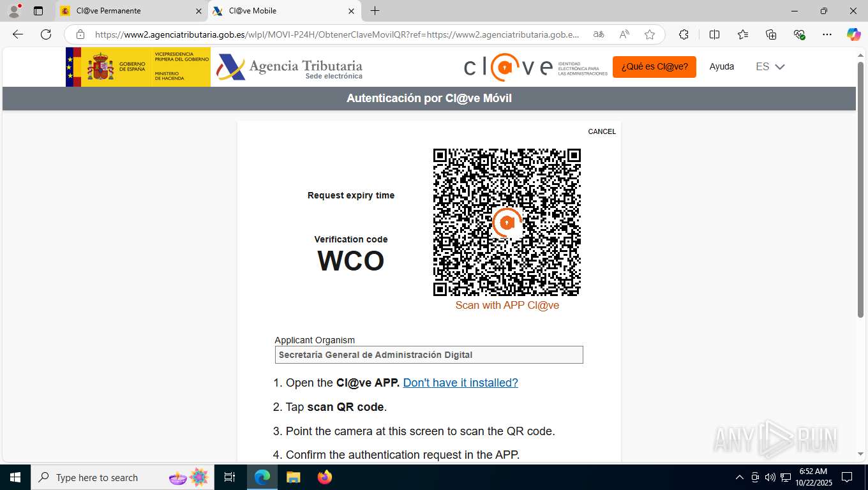Open Split screen view
The image size is (868, 490).
714,34
